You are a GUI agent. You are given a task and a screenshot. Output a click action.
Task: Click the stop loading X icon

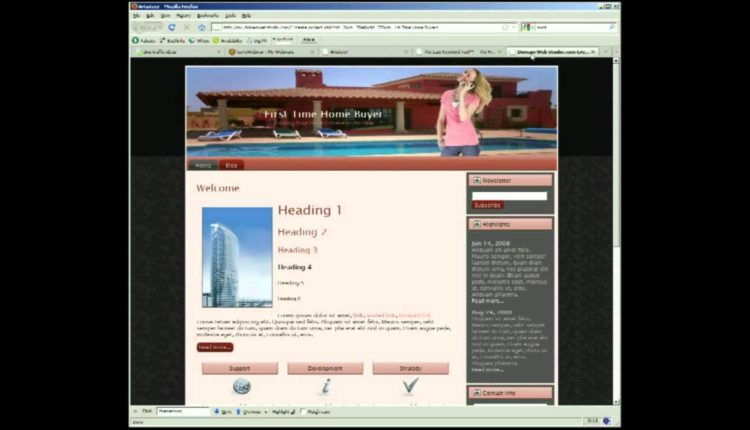[x=186, y=27]
